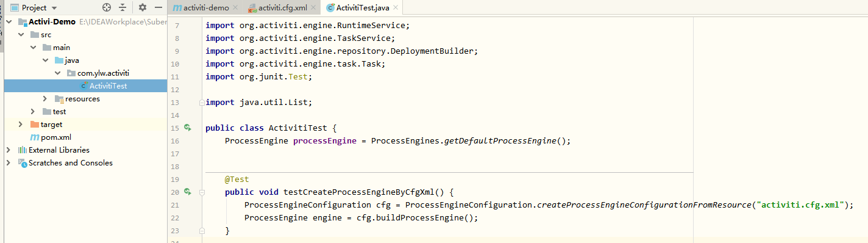The width and height of the screenshot is (868, 243).
Task: Click the folder icon of resources
Action: (59, 99)
